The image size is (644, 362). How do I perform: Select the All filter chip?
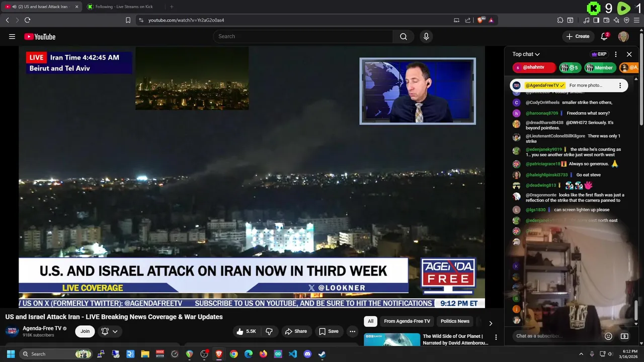pos(370,321)
